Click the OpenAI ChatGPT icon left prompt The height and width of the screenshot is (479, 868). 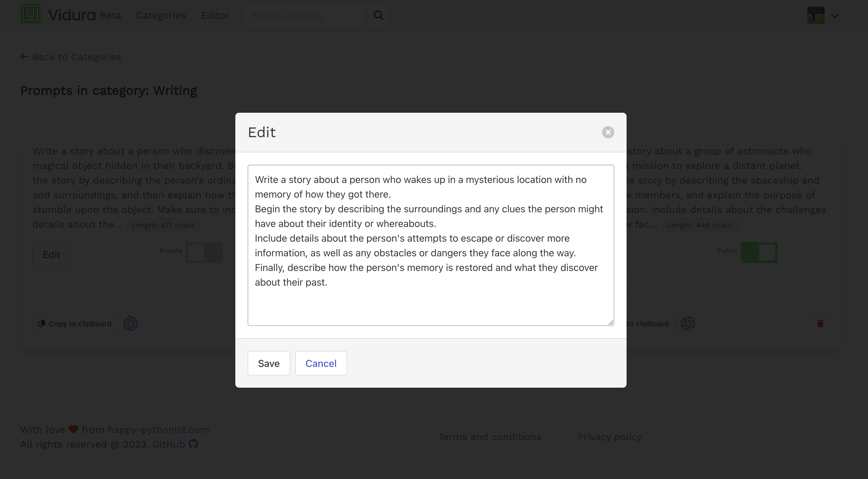coord(131,323)
